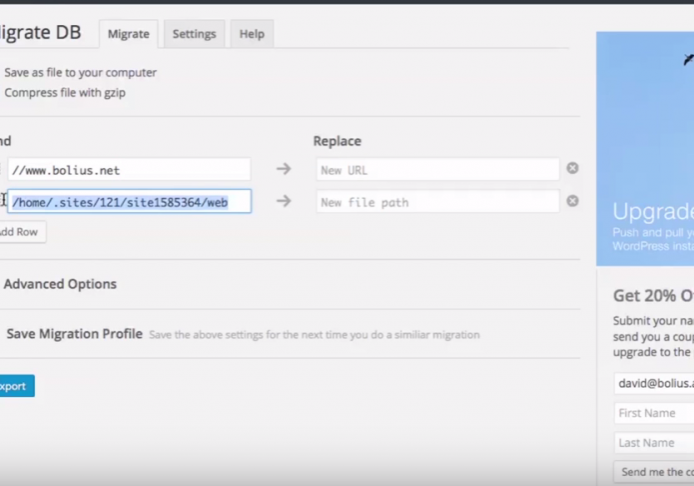This screenshot has height=486, width=694.
Task: Click the arrow icon beside New URL
Action: (284, 169)
